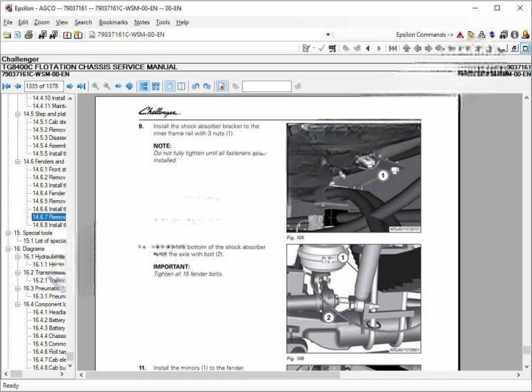Click the network hierarchy Epsilon command icon

coord(481,35)
